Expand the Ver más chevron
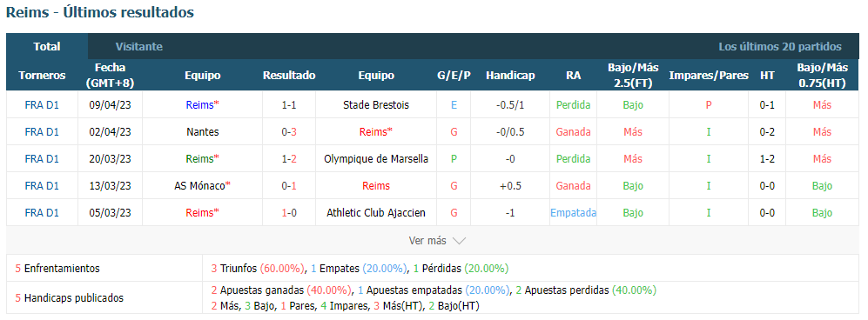The height and width of the screenshot is (320, 868). point(459,241)
